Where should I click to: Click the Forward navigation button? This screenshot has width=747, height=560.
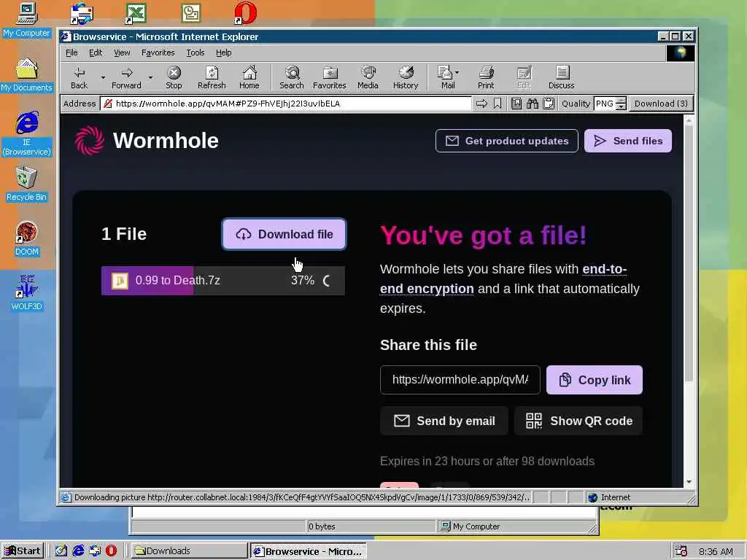126,77
